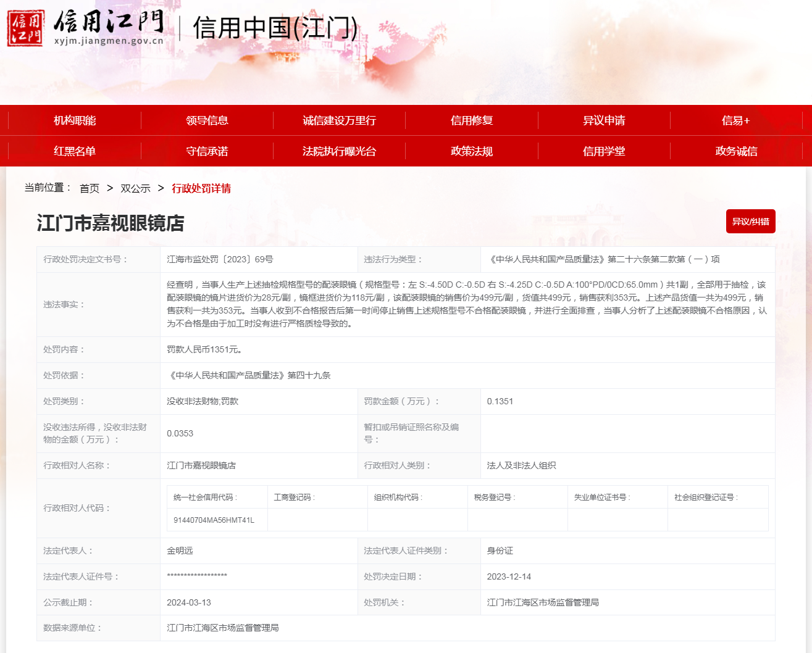Select 异议申请 in navigation bar

coord(604,120)
